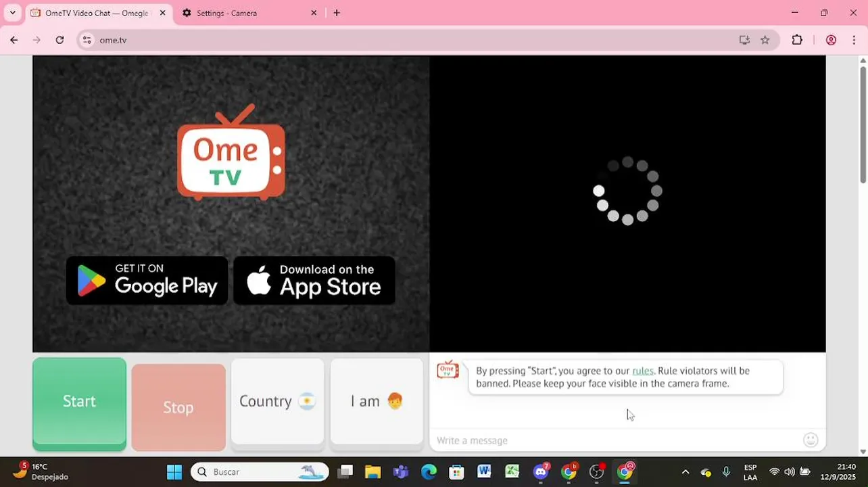Close the Settings - Camera tab
The width and height of the screenshot is (868, 487).
click(x=314, y=13)
